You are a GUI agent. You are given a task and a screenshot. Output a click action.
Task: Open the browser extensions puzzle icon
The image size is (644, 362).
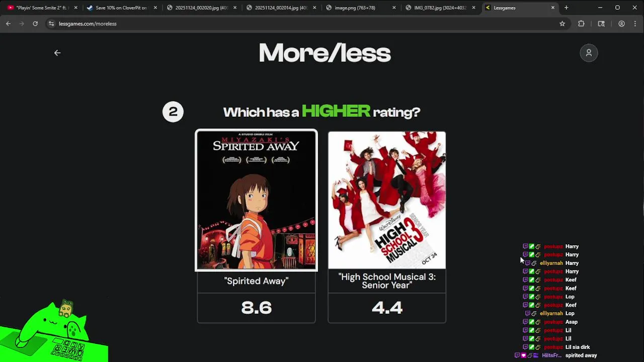click(x=581, y=24)
